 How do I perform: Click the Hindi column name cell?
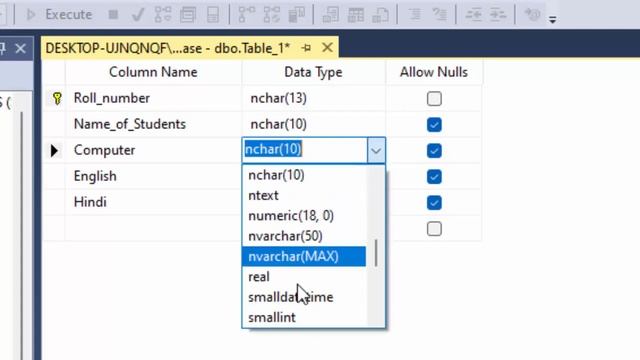click(153, 202)
